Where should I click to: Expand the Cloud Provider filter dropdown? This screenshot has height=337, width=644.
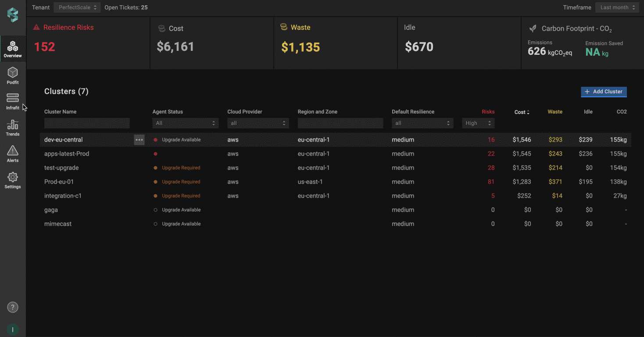(x=258, y=123)
